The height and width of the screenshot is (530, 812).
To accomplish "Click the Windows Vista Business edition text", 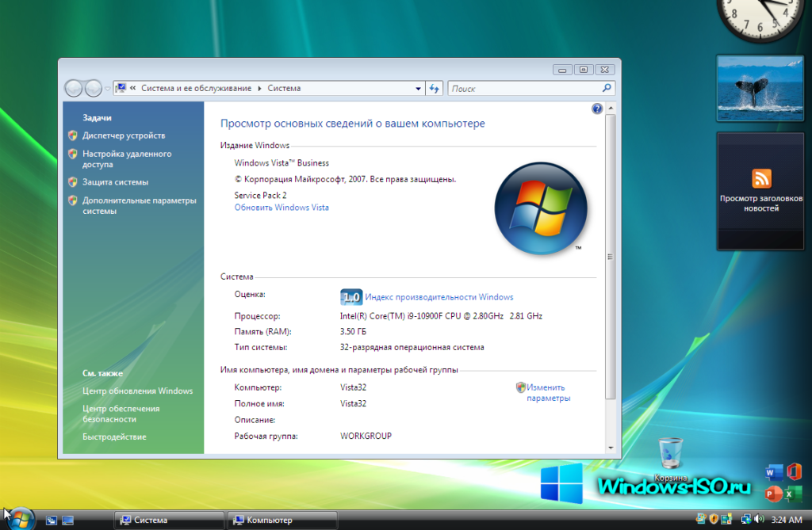I will 282,163.
